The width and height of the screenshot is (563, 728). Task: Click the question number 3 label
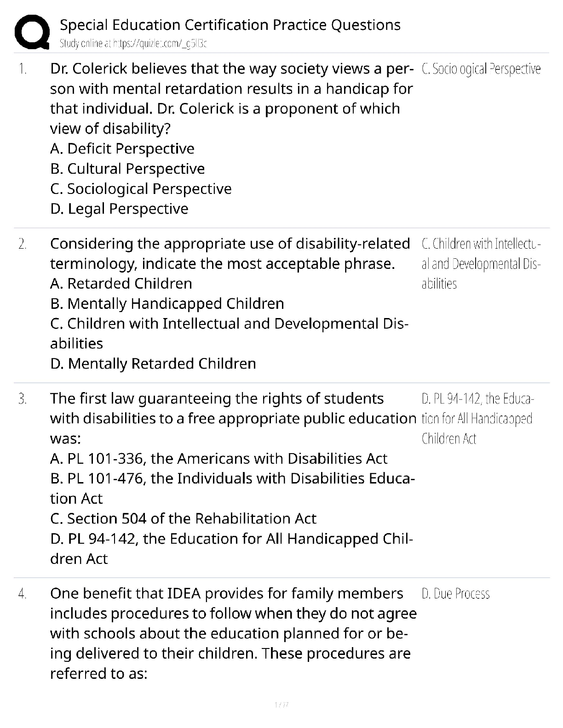pyautogui.click(x=23, y=398)
